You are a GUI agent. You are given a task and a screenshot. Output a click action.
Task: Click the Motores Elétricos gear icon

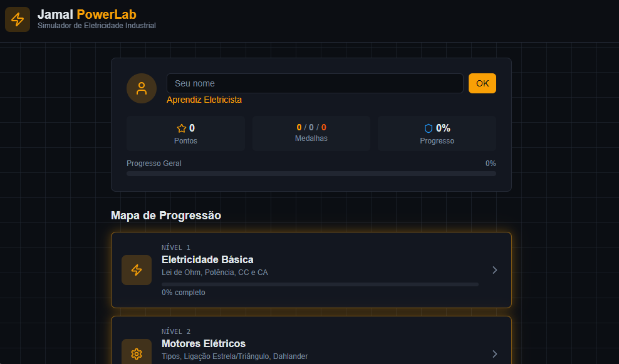pyautogui.click(x=137, y=354)
